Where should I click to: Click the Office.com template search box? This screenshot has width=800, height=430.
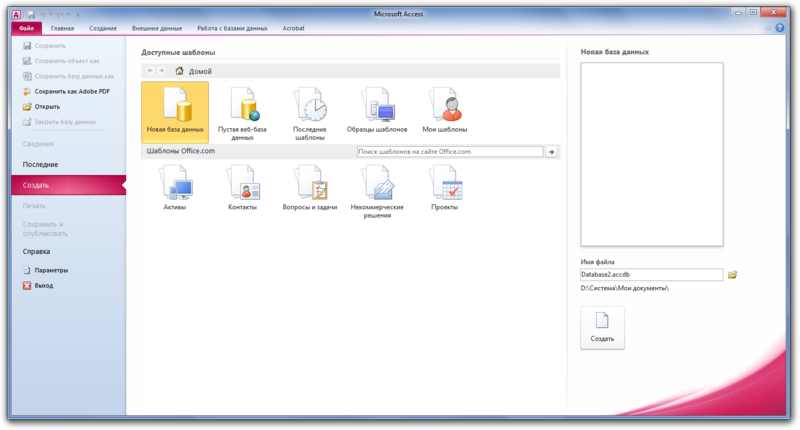(450, 151)
